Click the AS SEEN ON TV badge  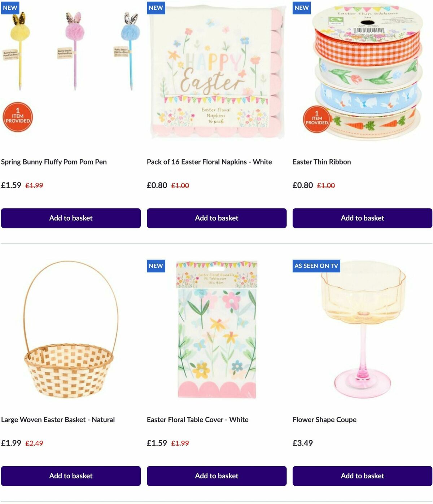pos(316,266)
